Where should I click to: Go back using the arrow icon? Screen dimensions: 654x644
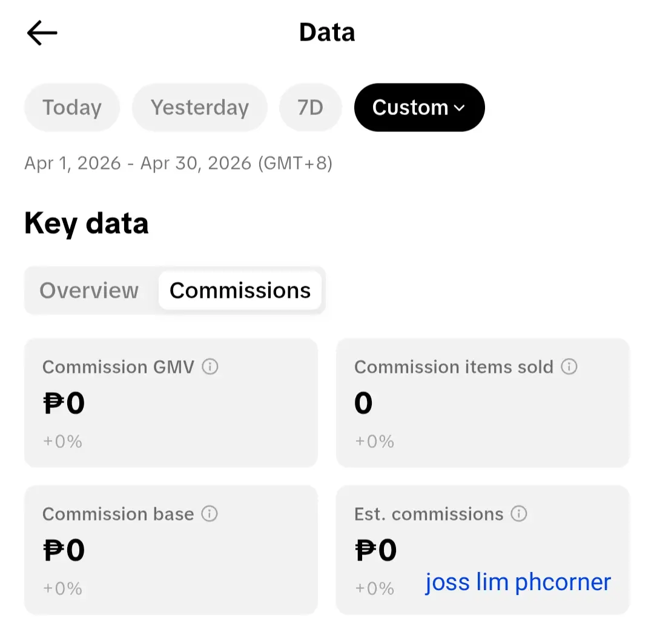click(42, 33)
